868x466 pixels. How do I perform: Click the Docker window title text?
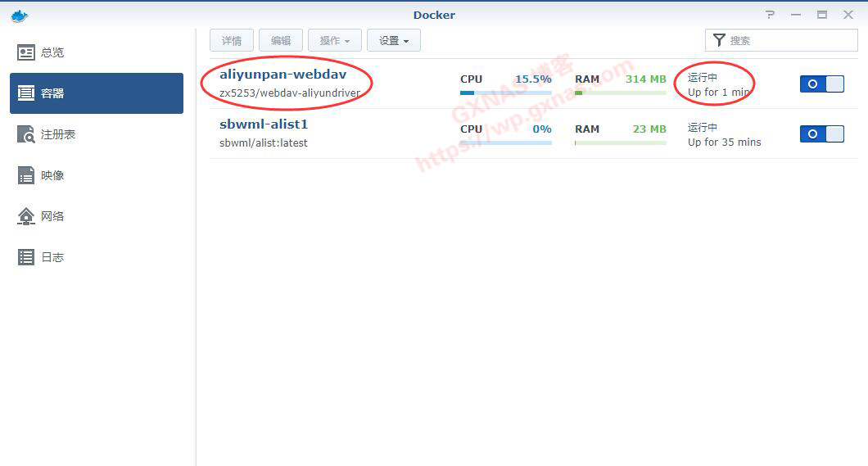[x=434, y=16]
